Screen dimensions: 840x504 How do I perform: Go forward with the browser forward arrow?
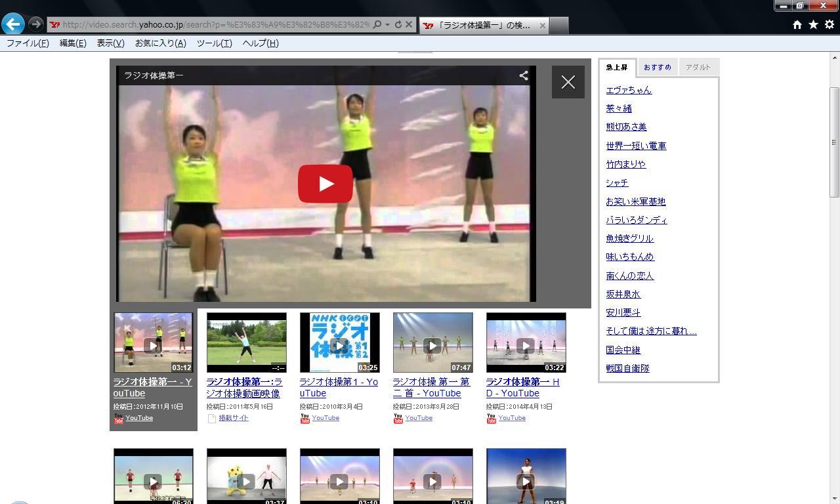(x=36, y=24)
